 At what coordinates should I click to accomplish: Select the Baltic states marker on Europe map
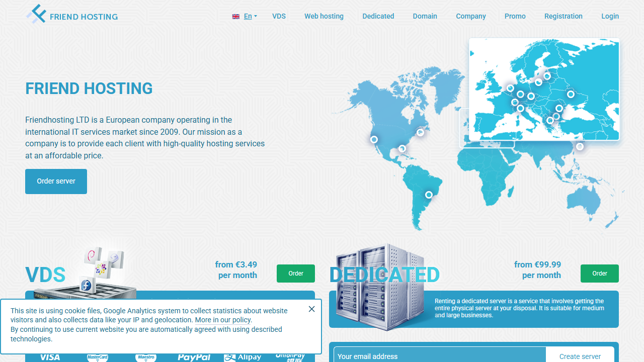(x=547, y=76)
